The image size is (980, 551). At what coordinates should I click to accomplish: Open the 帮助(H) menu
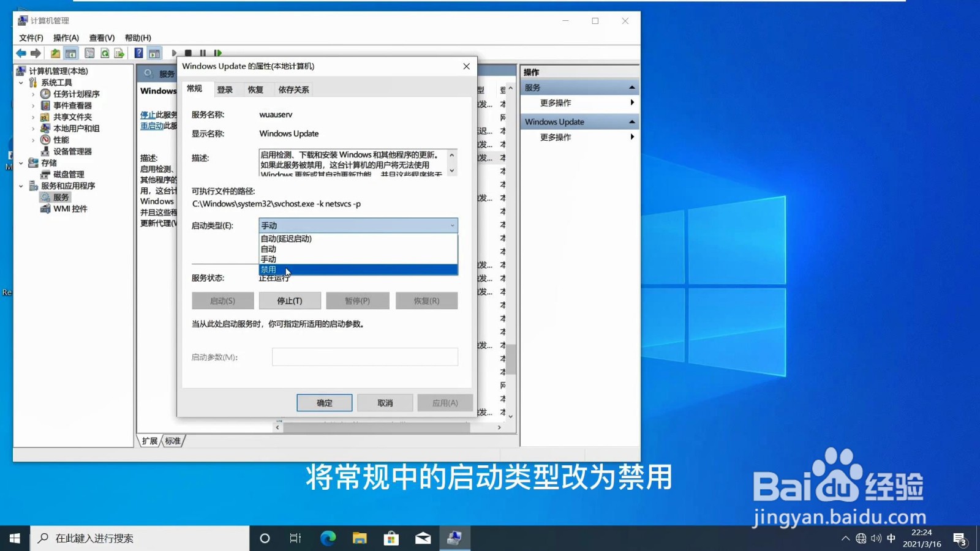coord(138,38)
